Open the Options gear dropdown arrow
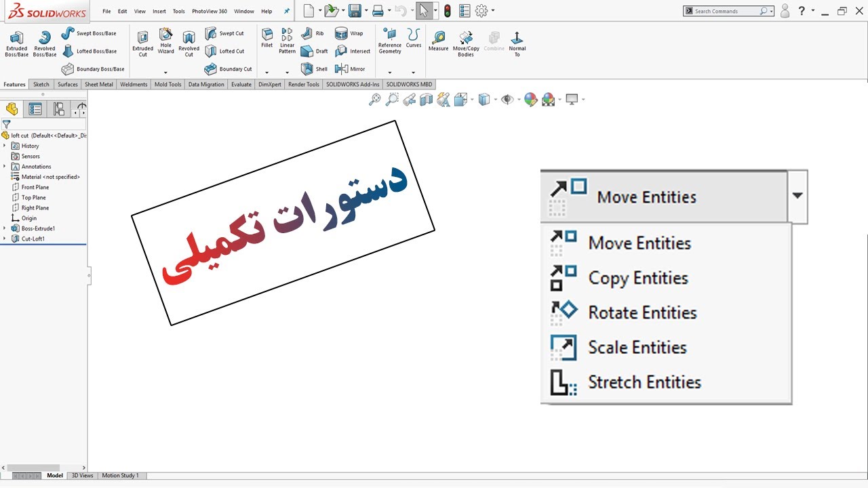Screen dimensions: 868x488 [493, 11]
